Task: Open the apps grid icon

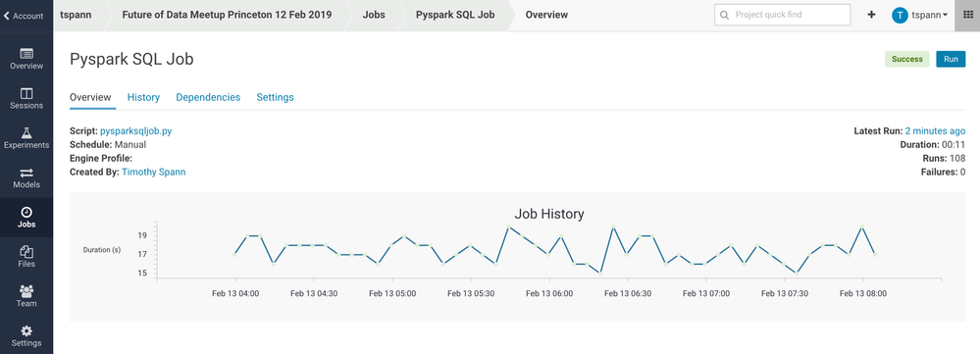Action: (x=967, y=15)
